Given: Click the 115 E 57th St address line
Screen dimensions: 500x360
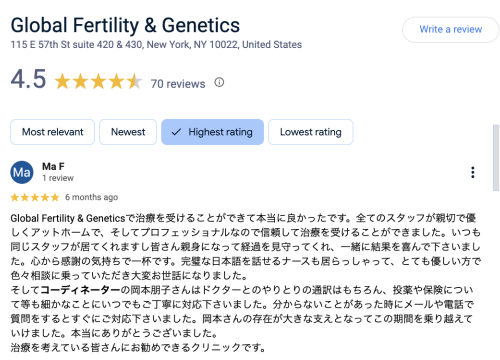Looking at the screenshot, I should [x=156, y=45].
